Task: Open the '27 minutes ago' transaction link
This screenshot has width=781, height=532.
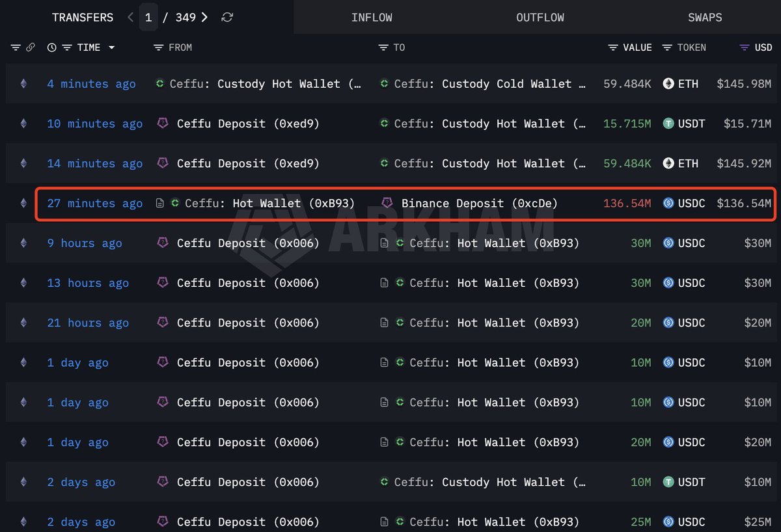Action: [x=94, y=204]
